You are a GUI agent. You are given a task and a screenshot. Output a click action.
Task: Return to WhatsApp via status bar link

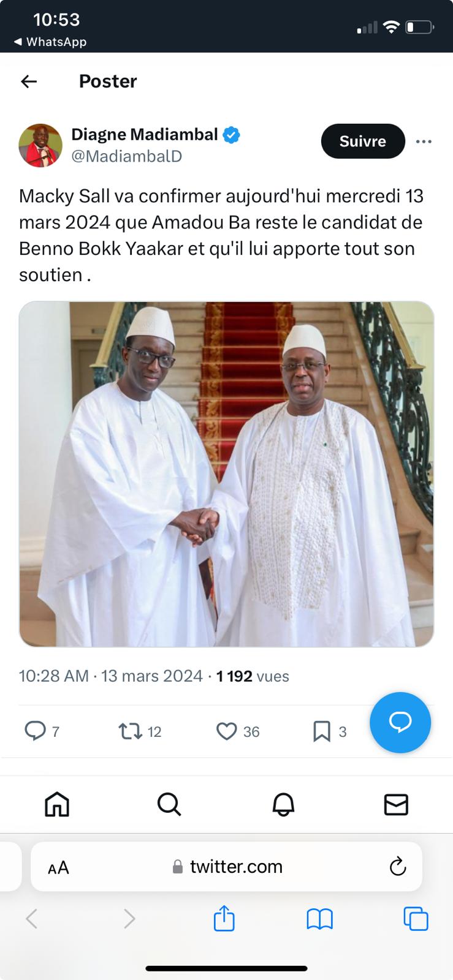(50, 42)
